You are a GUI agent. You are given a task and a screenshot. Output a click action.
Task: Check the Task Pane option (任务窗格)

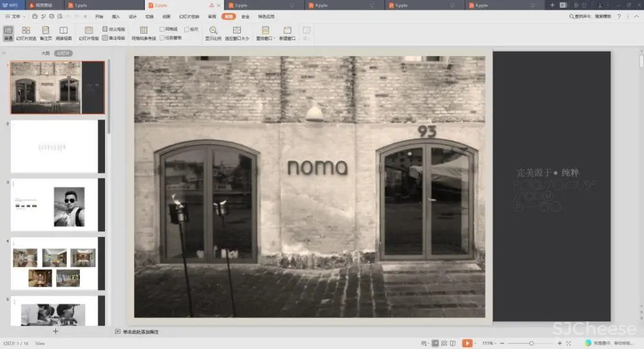[162, 38]
